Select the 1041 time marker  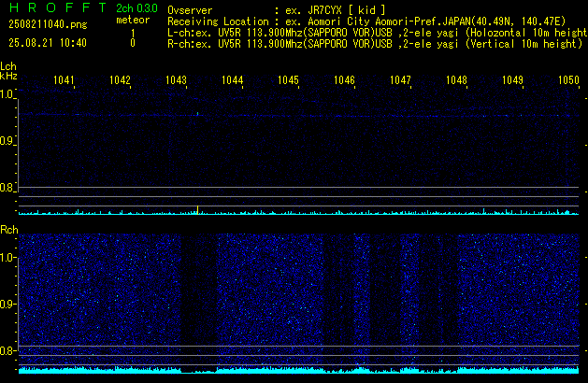click(x=64, y=80)
